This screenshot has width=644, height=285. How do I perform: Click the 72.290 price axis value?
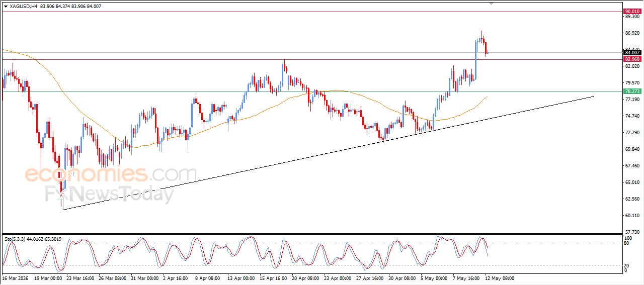[x=632, y=132]
